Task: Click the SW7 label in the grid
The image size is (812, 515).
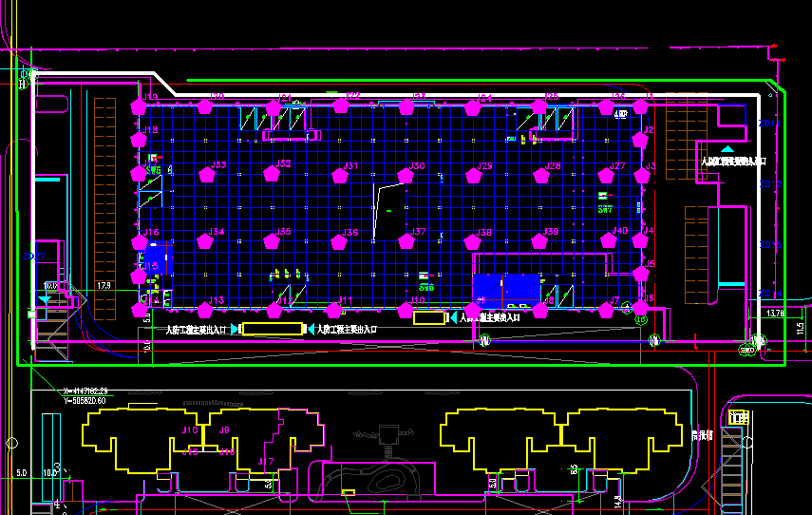Action: [604, 208]
